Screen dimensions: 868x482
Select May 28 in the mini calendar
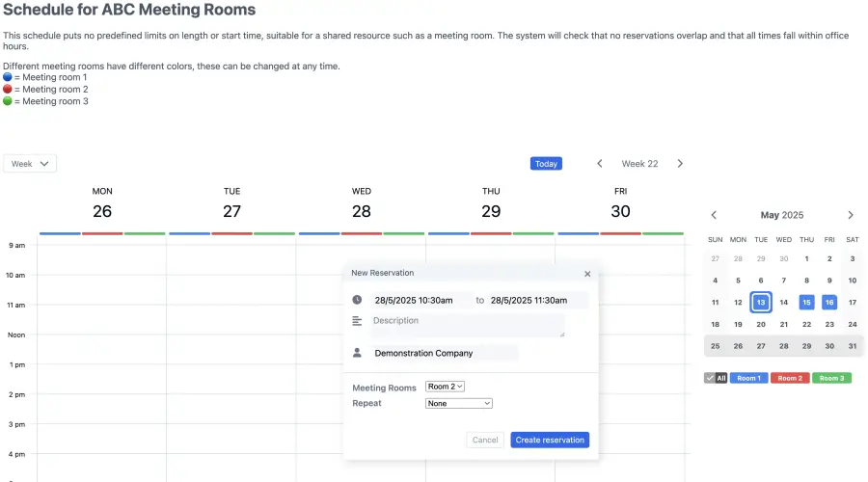coord(783,346)
